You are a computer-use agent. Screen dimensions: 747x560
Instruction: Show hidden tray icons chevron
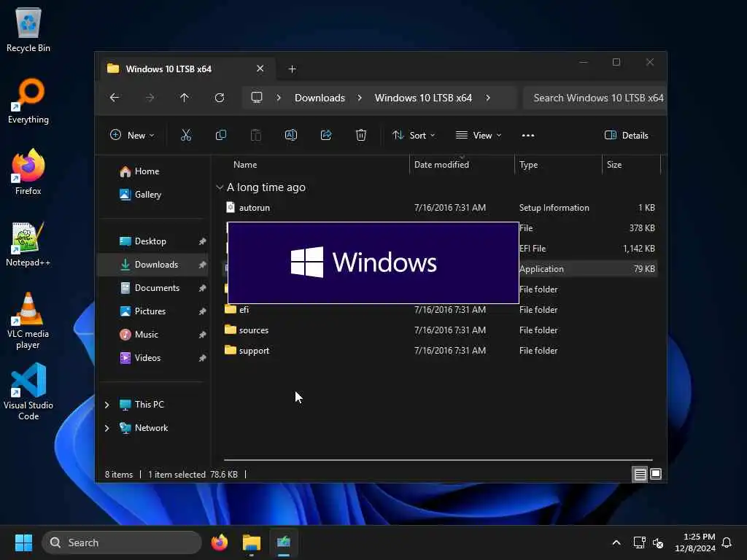point(616,542)
